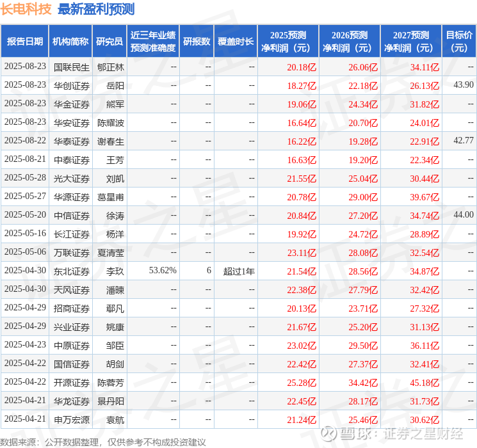Click the 研究员 column header
The width and height of the screenshot is (477, 448).
click(109, 42)
